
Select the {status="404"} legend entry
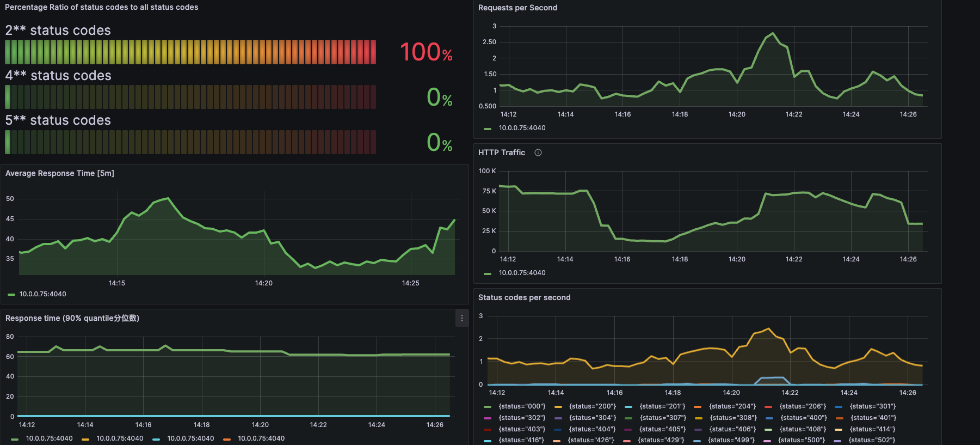coord(593,429)
